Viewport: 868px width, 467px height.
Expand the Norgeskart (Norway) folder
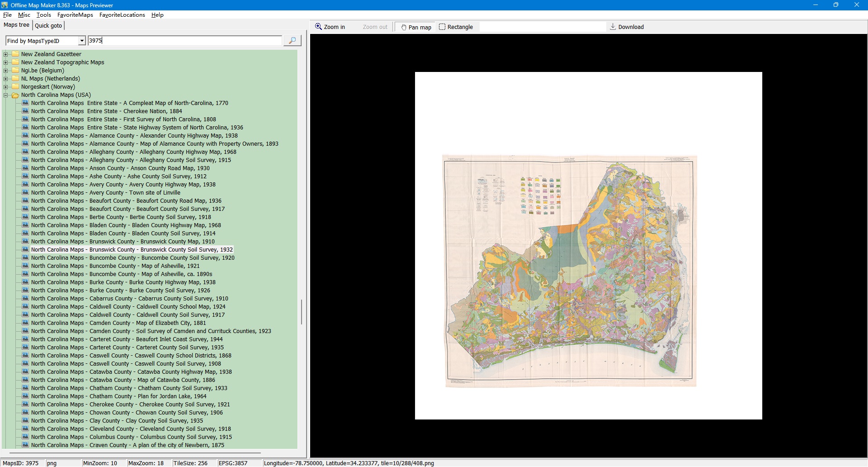[x=6, y=87]
